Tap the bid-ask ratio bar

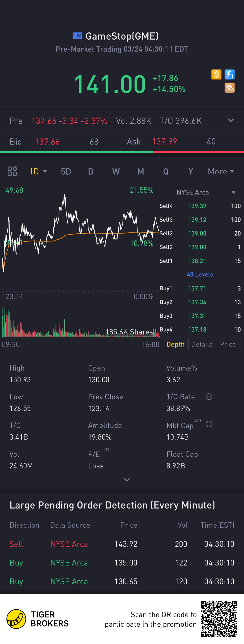(122, 152)
